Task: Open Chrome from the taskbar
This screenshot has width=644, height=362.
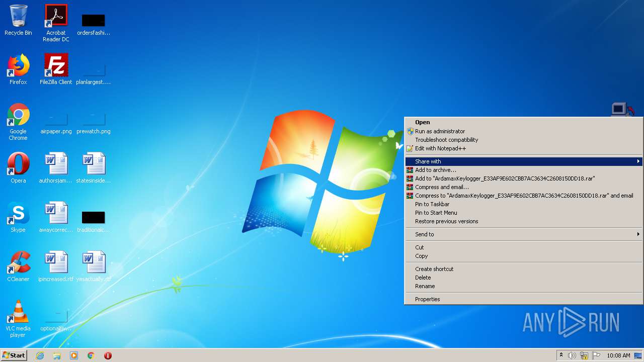Action: tap(91, 355)
